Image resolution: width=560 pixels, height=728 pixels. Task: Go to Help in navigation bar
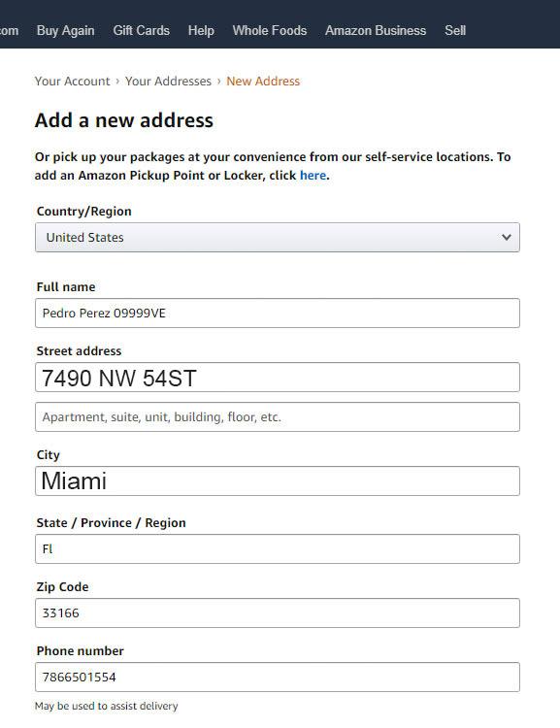[x=201, y=31]
